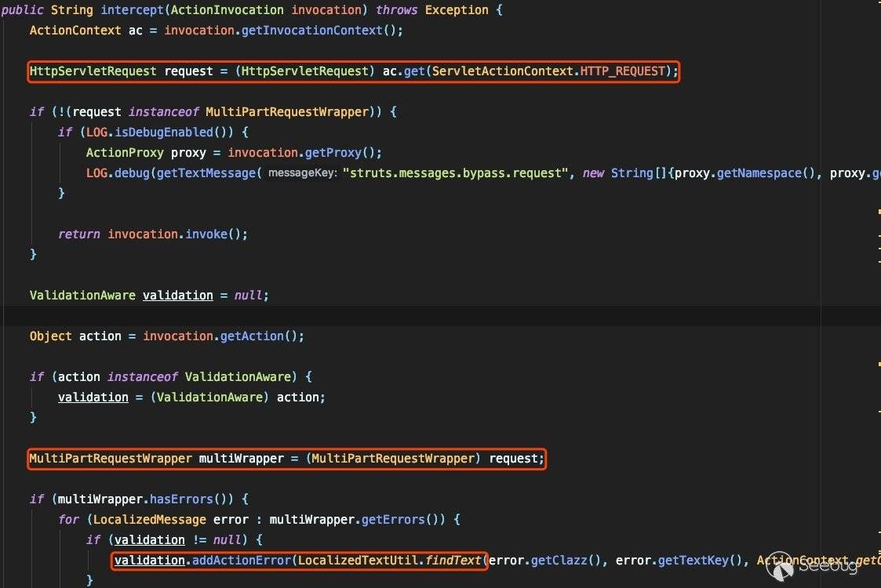Click the messageKey parameter hint
Viewport: 881px width, 588px height.
coord(302,173)
